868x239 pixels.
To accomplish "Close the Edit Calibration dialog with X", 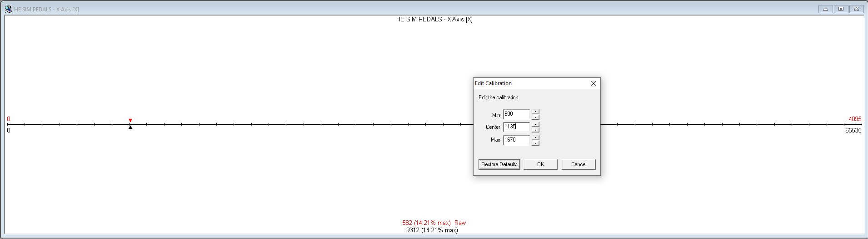I will [x=593, y=83].
